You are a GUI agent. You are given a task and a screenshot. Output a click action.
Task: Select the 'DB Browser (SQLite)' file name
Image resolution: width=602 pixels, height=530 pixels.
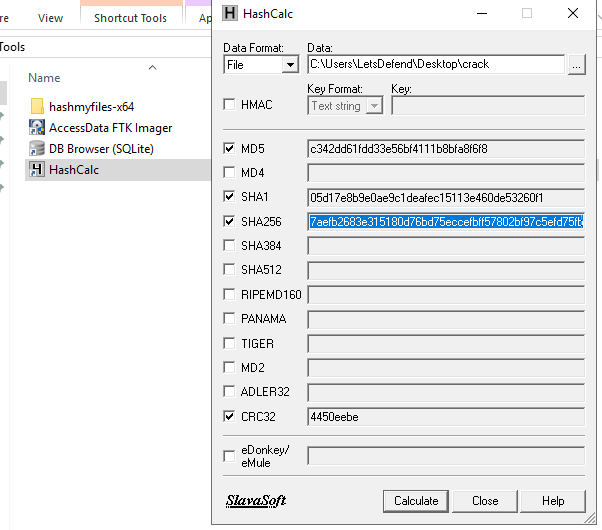click(x=101, y=149)
